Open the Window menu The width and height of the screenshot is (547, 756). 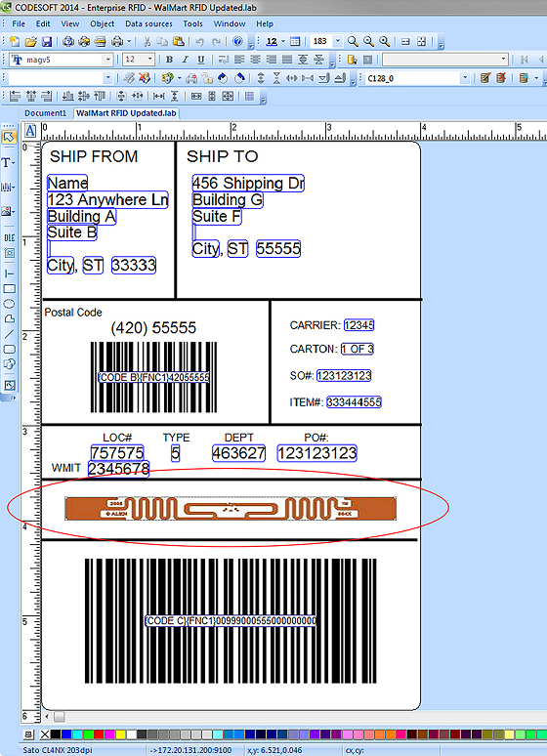pos(230,23)
